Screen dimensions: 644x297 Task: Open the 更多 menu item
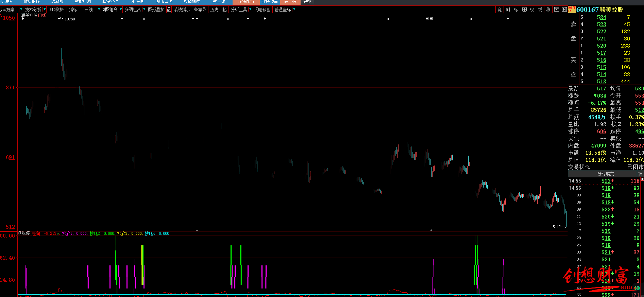(307, 2)
